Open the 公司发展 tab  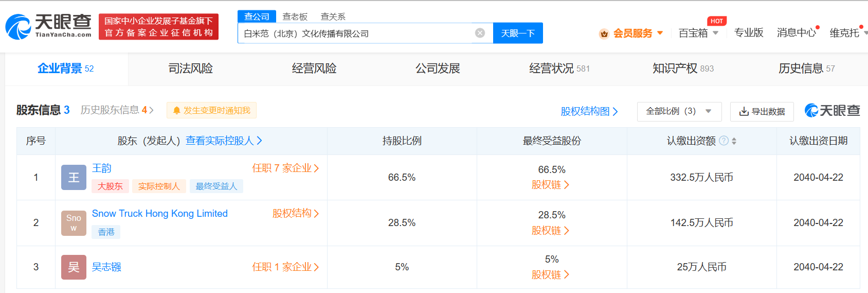[x=438, y=68]
